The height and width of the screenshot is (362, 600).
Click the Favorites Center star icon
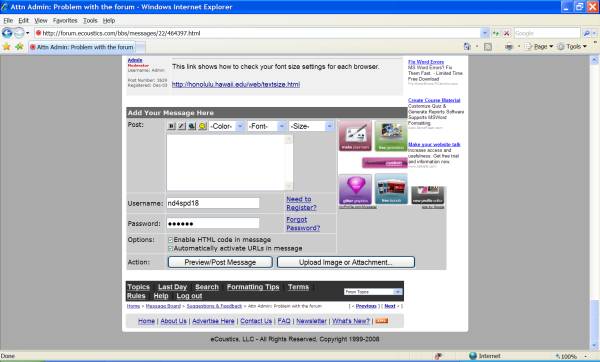coord(7,47)
